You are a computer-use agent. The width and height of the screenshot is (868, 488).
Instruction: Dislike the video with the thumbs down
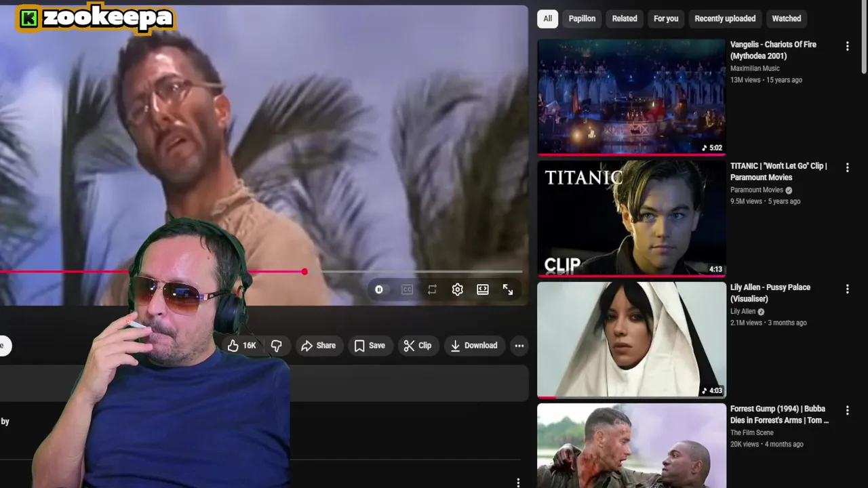(x=277, y=346)
